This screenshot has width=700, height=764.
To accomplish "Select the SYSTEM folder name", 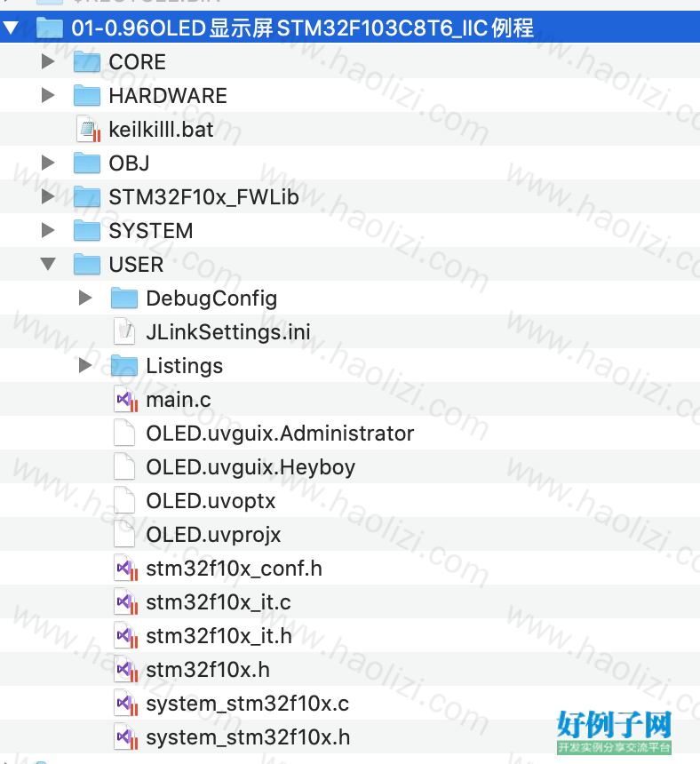I will (x=151, y=231).
